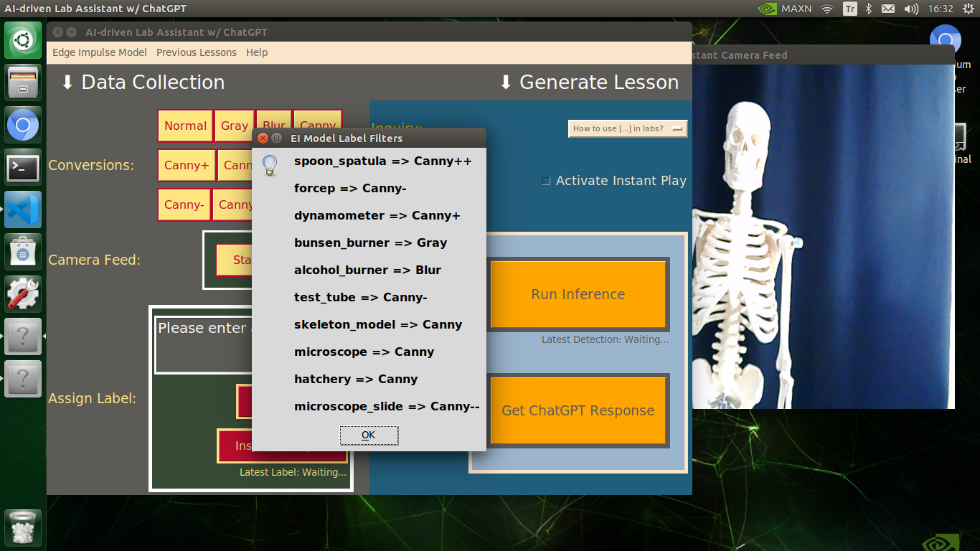Viewport: 980px width, 551px height.
Task: Launch Chromium browser from the dock
Action: [22, 125]
